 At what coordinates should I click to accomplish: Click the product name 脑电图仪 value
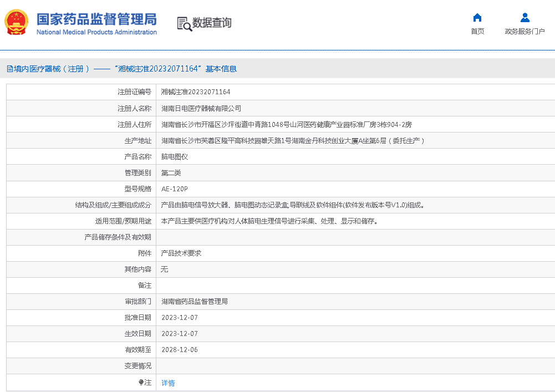pyautogui.click(x=175, y=157)
